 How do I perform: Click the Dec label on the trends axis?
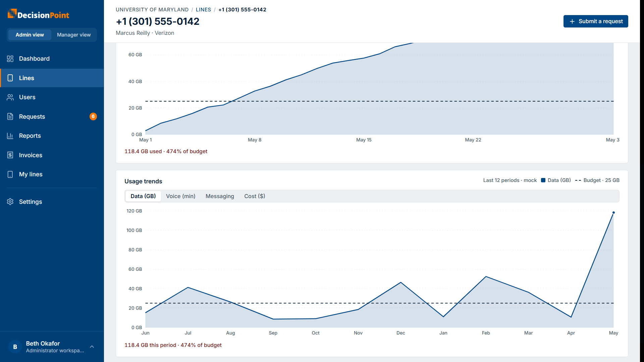pos(401,333)
